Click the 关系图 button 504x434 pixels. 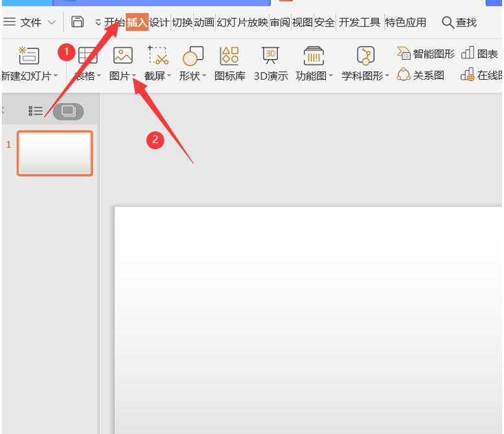(x=420, y=75)
